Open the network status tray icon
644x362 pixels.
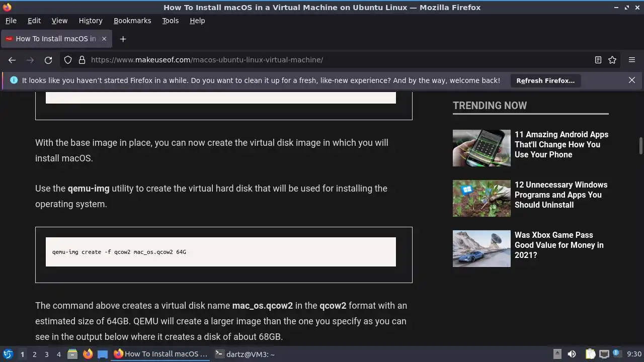(604, 354)
